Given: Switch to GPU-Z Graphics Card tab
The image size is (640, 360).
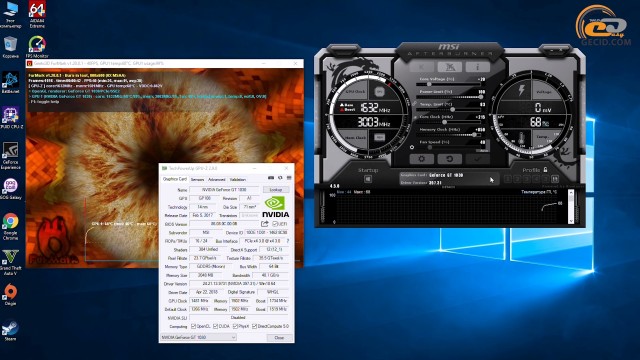Looking at the screenshot, I should click(175, 179).
